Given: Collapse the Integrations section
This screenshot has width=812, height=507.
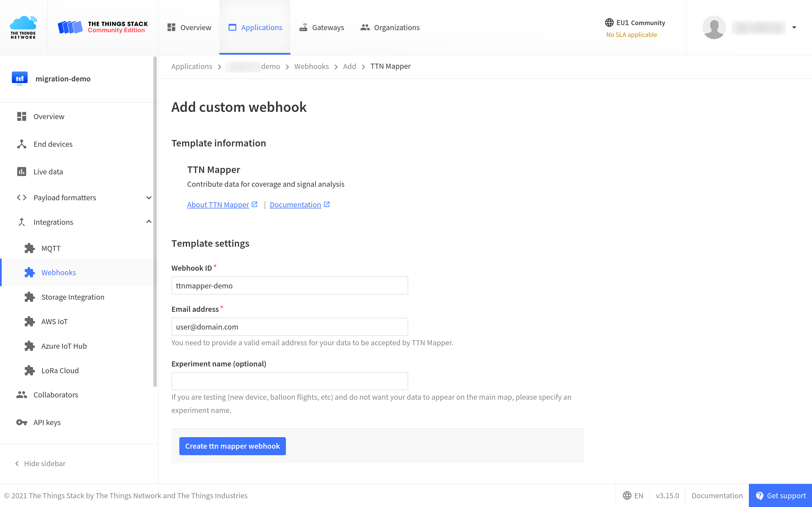Looking at the screenshot, I should (149, 221).
